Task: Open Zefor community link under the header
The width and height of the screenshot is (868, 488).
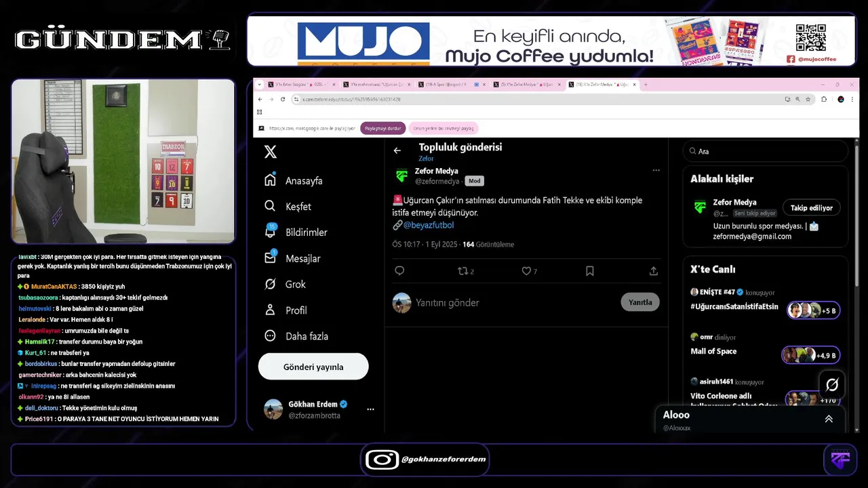Action: 426,159
